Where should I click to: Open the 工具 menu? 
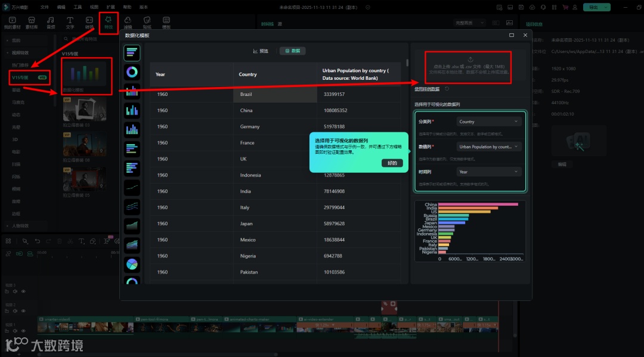click(x=78, y=7)
